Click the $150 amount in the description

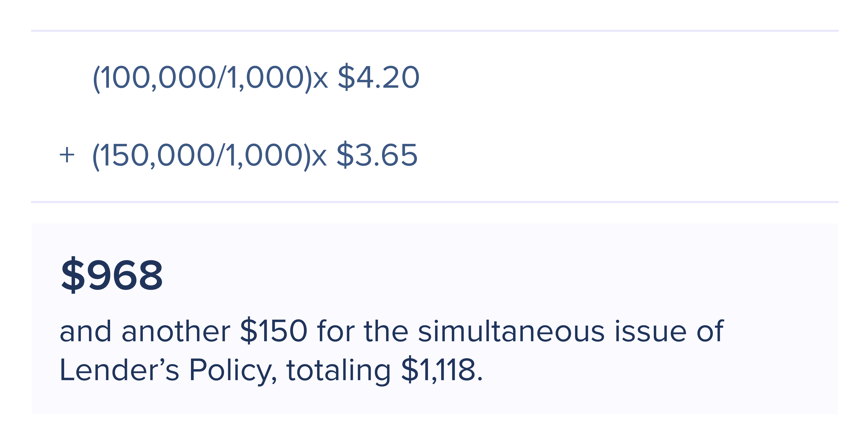click(273, 331)
